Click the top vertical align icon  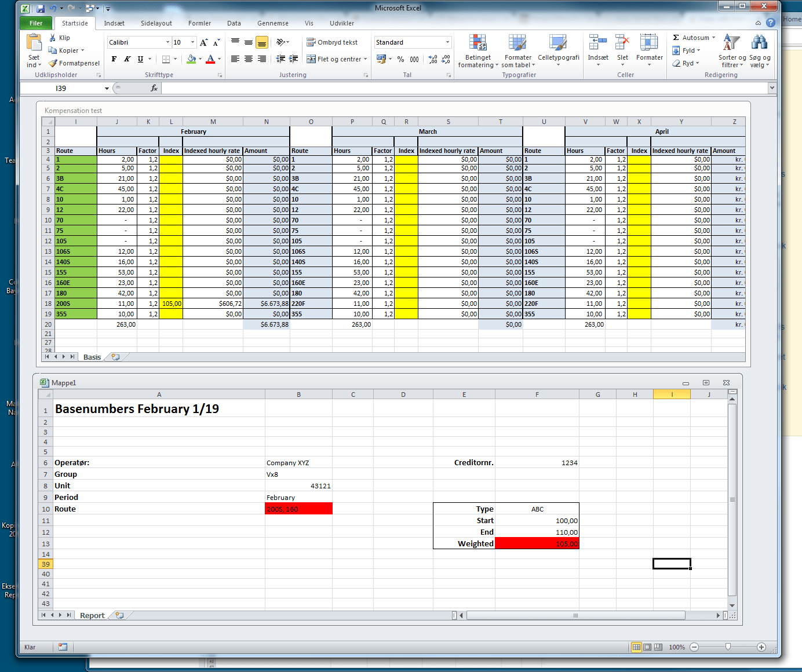(235, 42)
